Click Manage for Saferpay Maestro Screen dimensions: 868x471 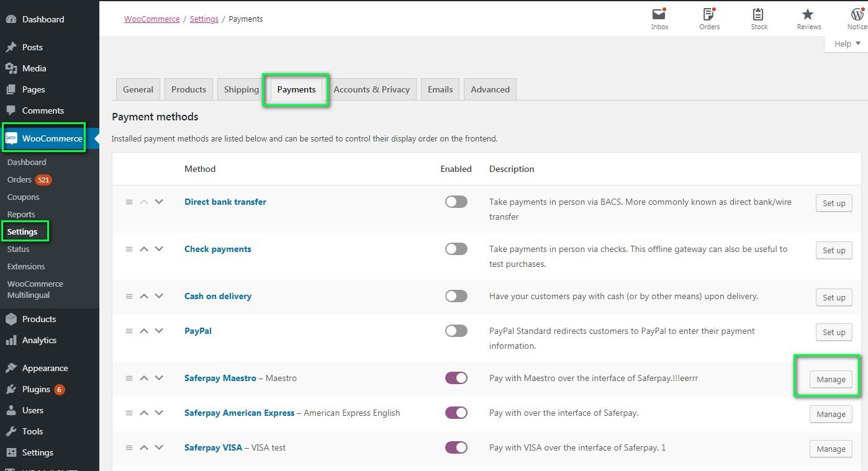pos(831,380)
